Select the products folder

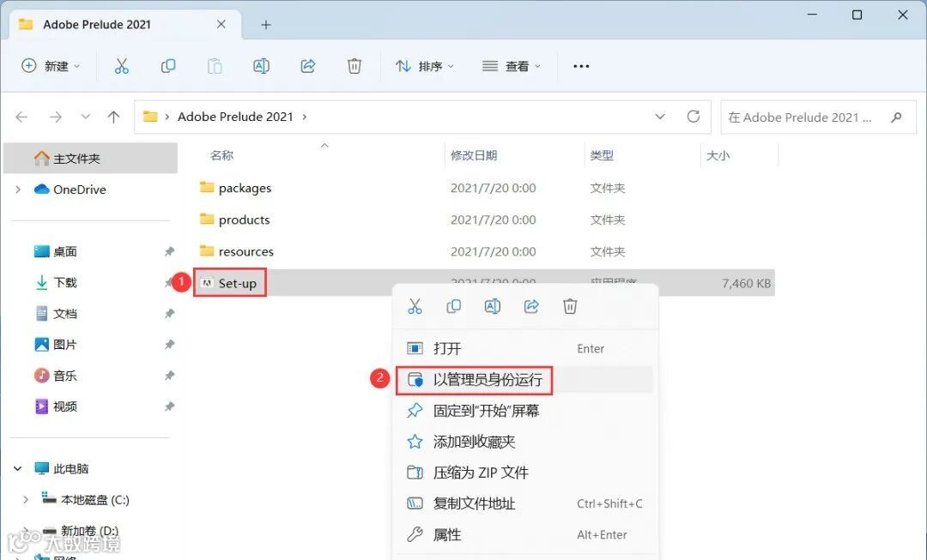(244, 220)
